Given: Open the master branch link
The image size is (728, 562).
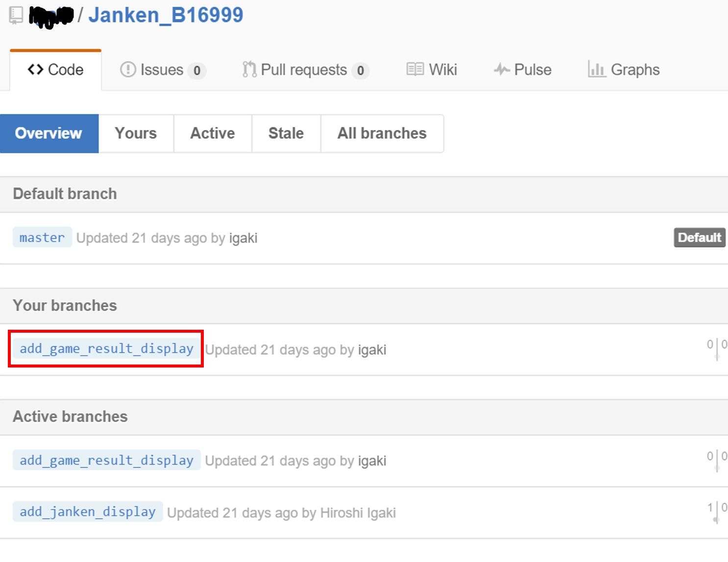Looking at the screenshot, I should click(42, 238).
